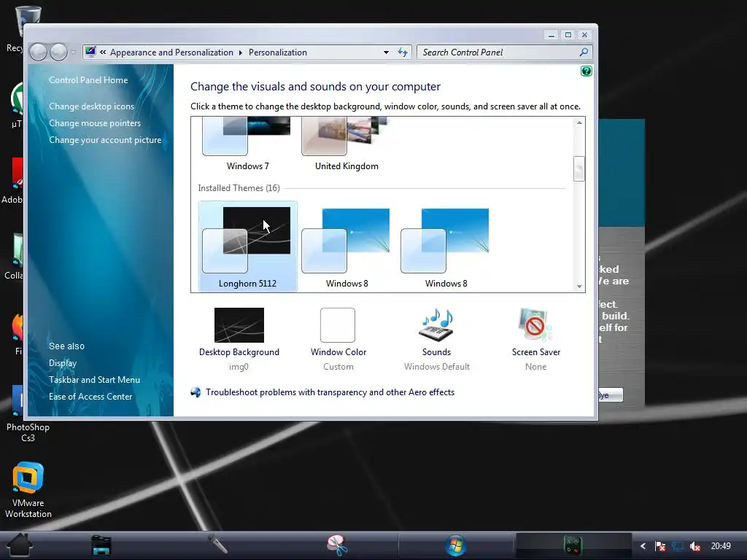
Task: Click the home icon on taskbar
Action: point(20,545)
